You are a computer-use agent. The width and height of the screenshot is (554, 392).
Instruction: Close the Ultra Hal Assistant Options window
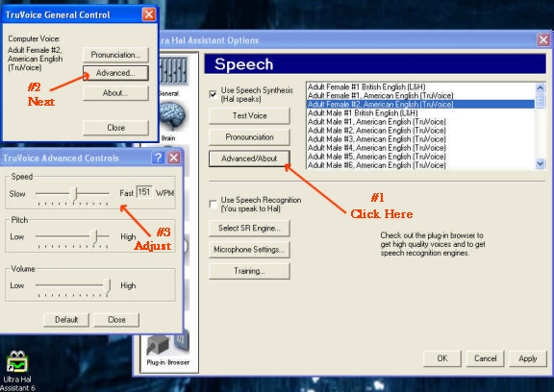point(543,39)
